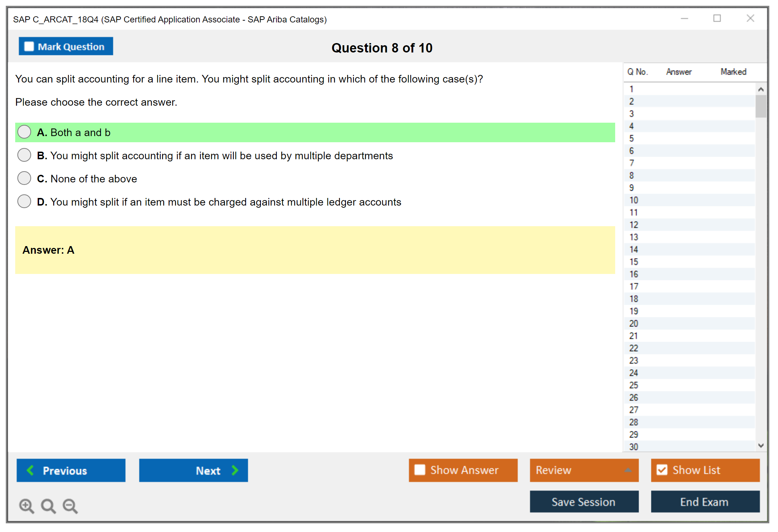
Task: Tick the Mark Question checkbox
Action: (x=29, y=46)
